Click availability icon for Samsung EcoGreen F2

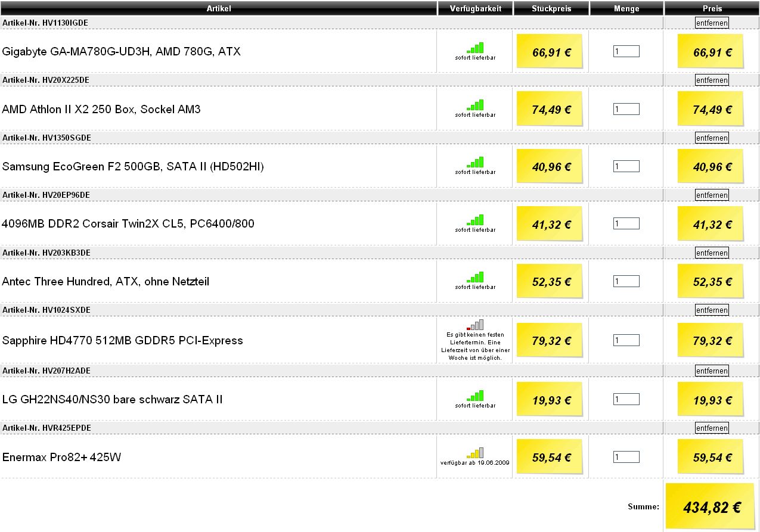475,162
